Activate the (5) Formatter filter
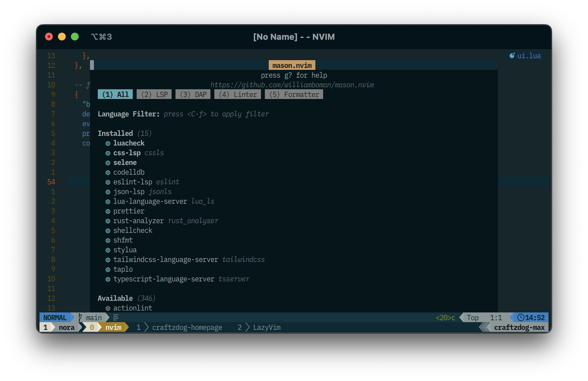 click(294, 94)
